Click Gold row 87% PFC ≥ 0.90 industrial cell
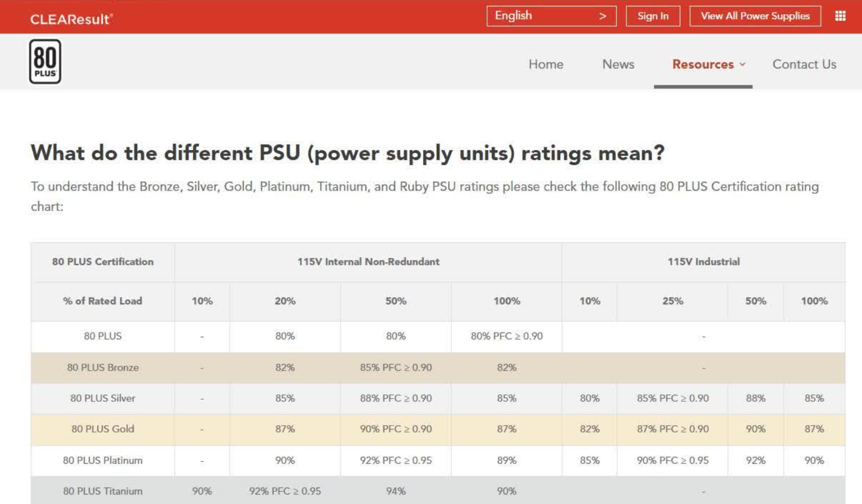The width and height of the screenshot is (862, 504). click(672, 429)
